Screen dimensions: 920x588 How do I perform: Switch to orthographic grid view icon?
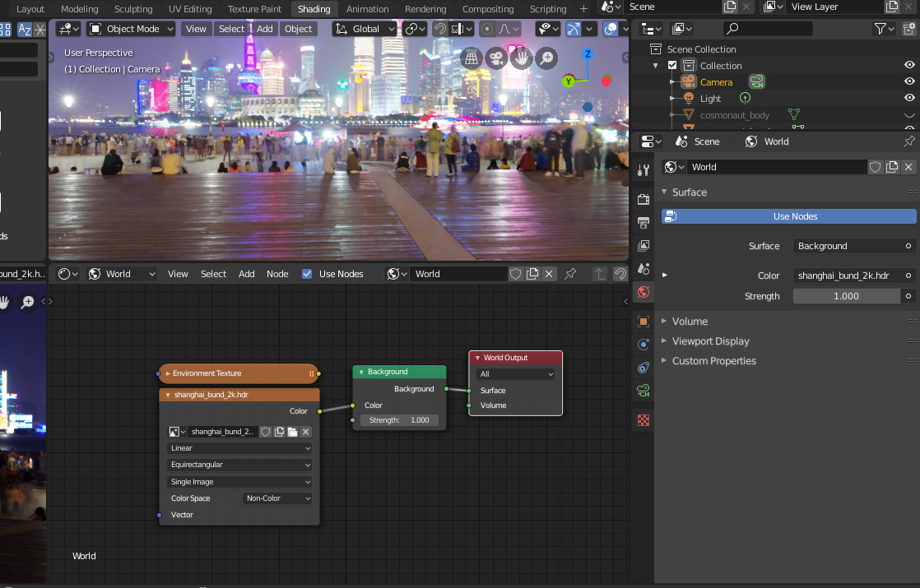(x=471, y=58)
